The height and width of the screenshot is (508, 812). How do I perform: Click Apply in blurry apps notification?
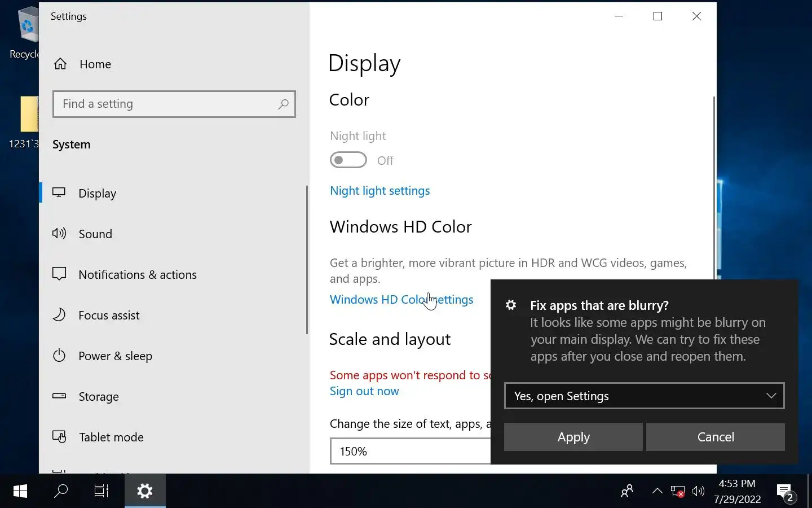[x=573, y=437]
